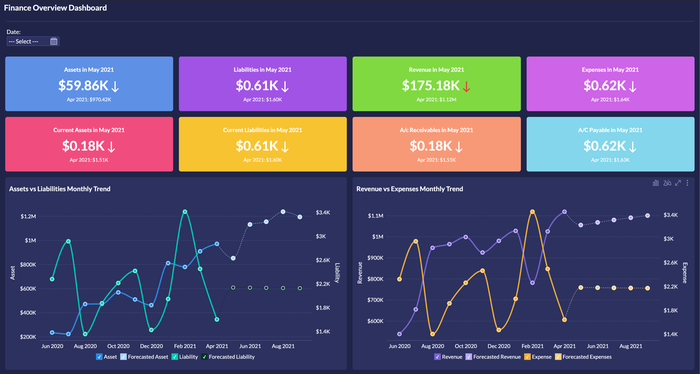Viewport: 700px width, 374px height.
Task: Click Feb 2021 label on Assets chart axis
Action: [185, 346]
